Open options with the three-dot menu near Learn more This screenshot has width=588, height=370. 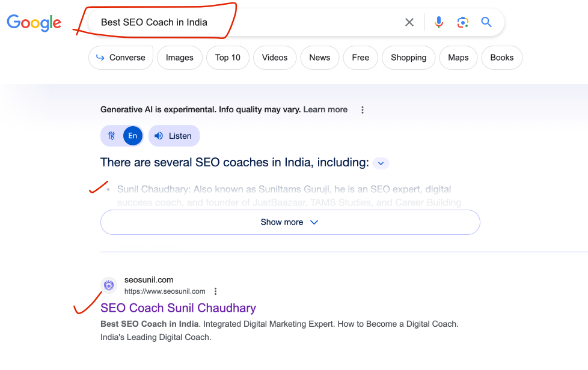click(x=363, y=109)
